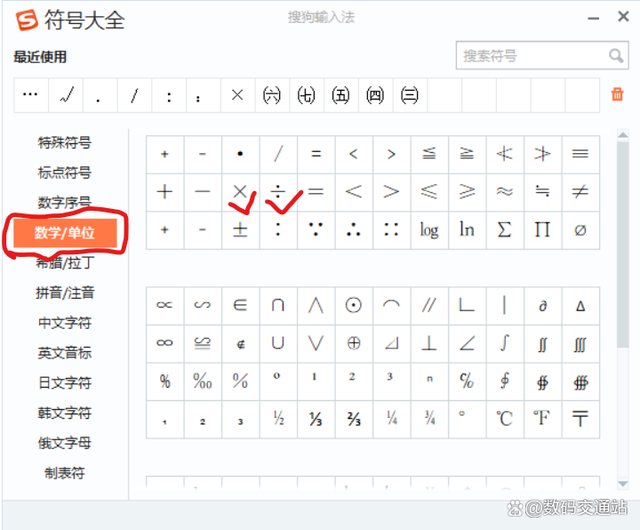Screen dimensions: 640x530
Task: Insert the greater-than-or-equal ≥ symbol
Action: tap(467, 192)
